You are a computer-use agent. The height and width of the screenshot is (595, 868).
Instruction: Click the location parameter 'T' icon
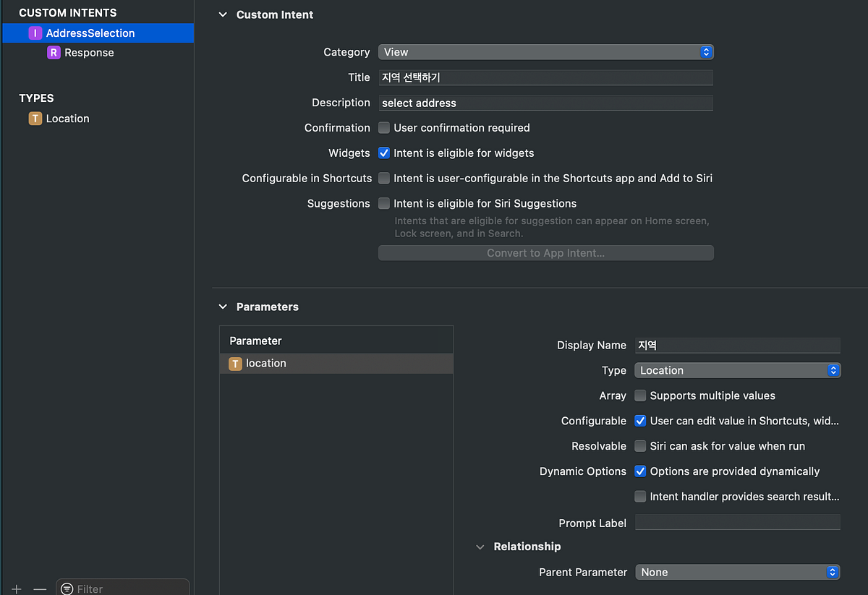click(235, 364)
